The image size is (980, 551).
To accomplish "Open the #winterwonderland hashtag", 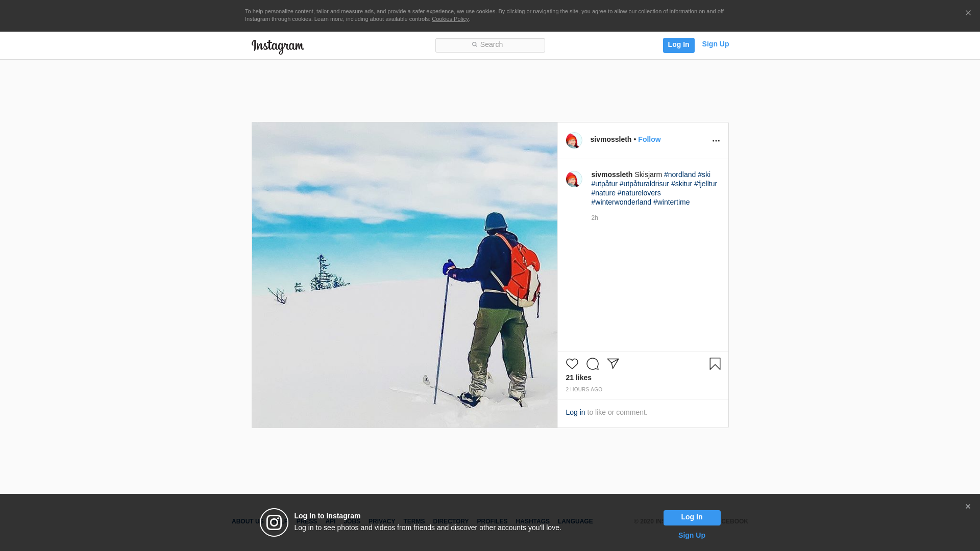I will [x=621, y=202].
